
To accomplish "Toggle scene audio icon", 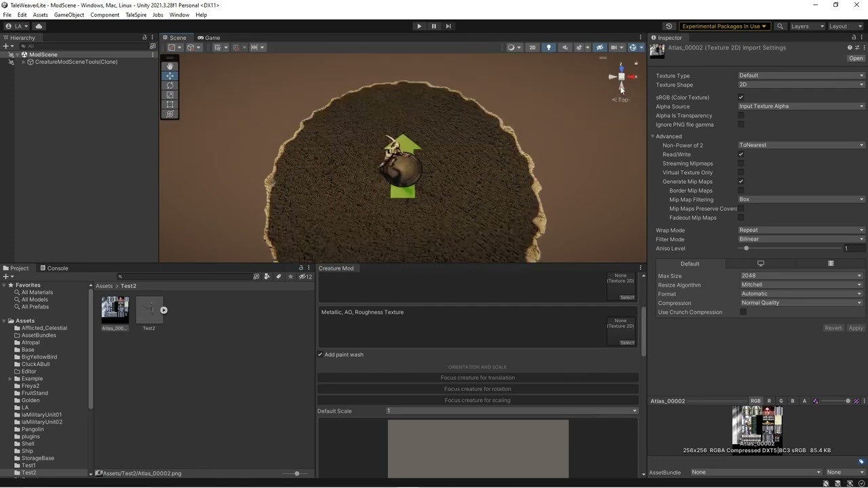I will [565, 47].
